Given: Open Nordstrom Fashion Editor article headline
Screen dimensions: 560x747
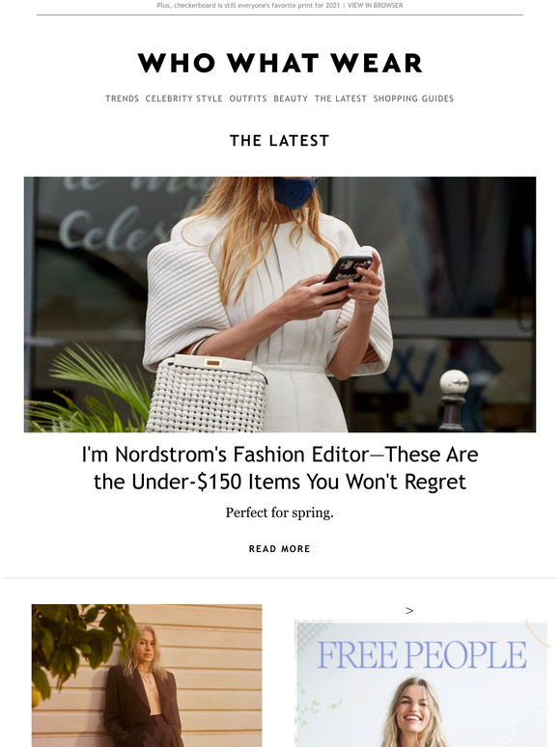Looking at the screenshot, I should tap(280, 468).
